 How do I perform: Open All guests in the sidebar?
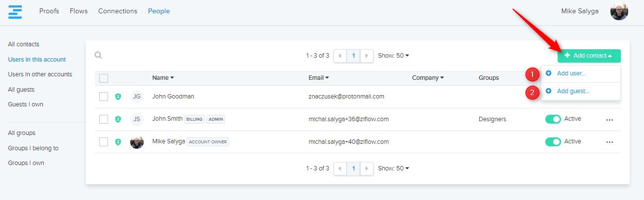coord(21,90)
